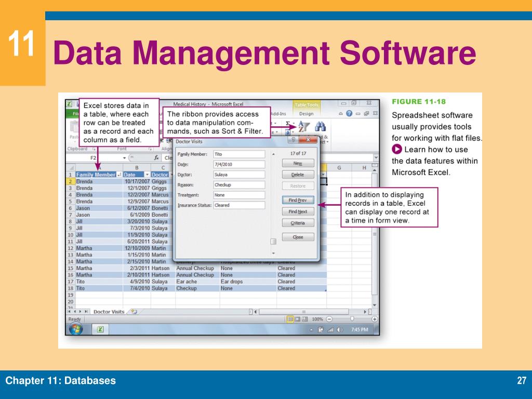This screenshot has width=532, height=399.
Task: Switch to Normal view in the status bar
Action: click(290, 319)
